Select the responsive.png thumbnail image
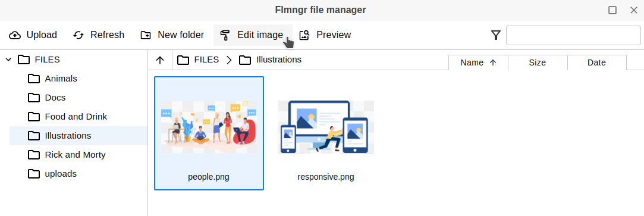 (x=326, y=127)
